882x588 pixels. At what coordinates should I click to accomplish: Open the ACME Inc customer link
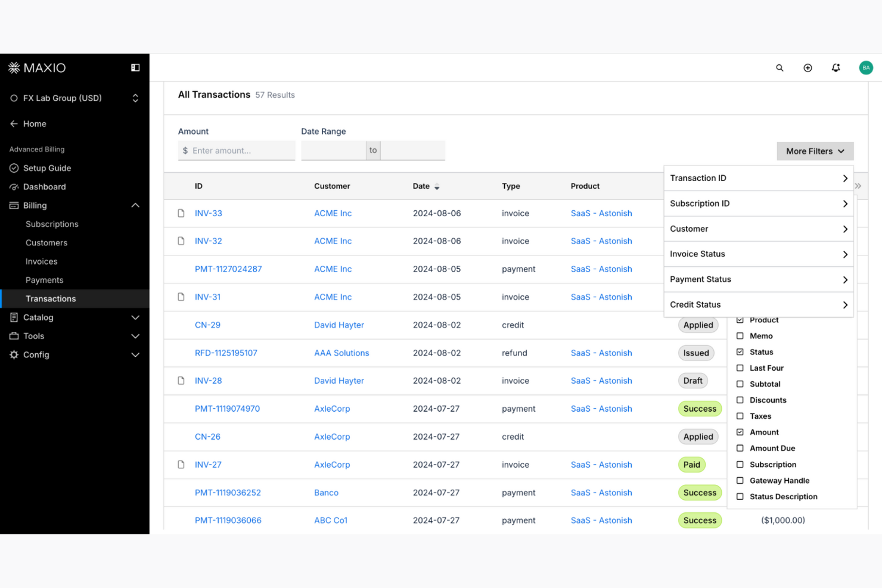[333, 213]
